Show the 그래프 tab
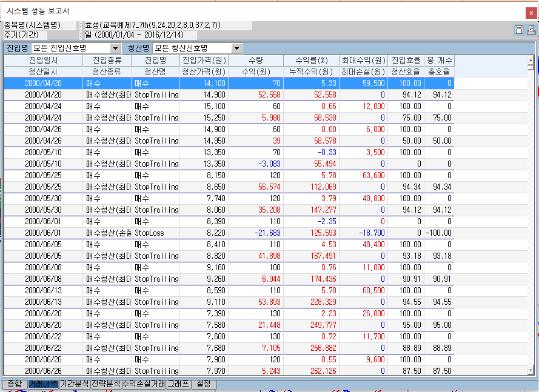The height and width of the screenshot is (392, 539). click(178, 384)
